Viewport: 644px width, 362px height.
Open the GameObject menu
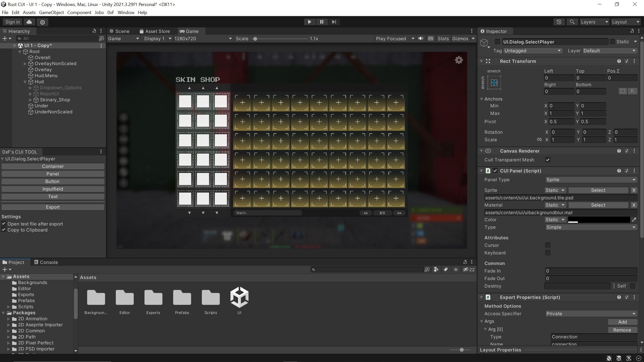click(51, 13)
